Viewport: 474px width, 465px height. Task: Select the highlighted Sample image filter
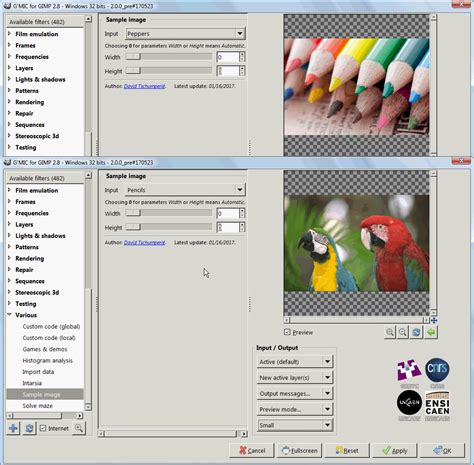click(x=45, y=394)
